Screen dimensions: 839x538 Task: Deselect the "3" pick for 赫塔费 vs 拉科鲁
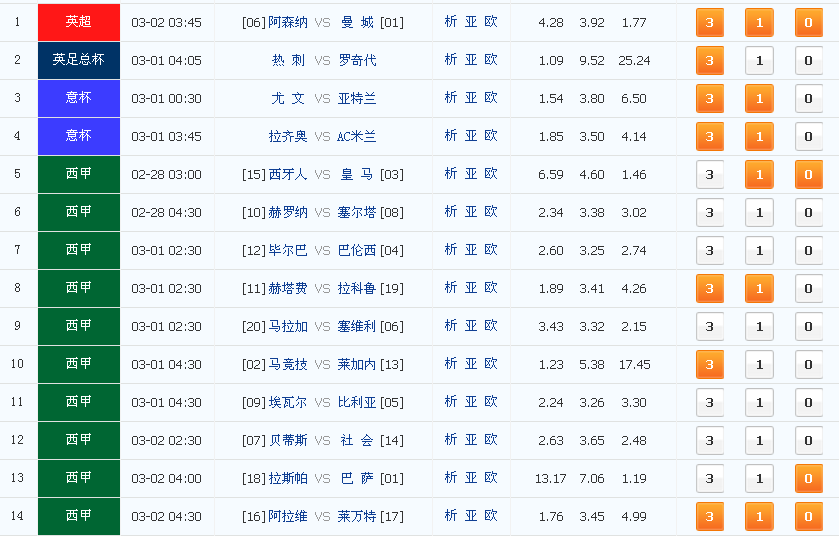[709, 289]
